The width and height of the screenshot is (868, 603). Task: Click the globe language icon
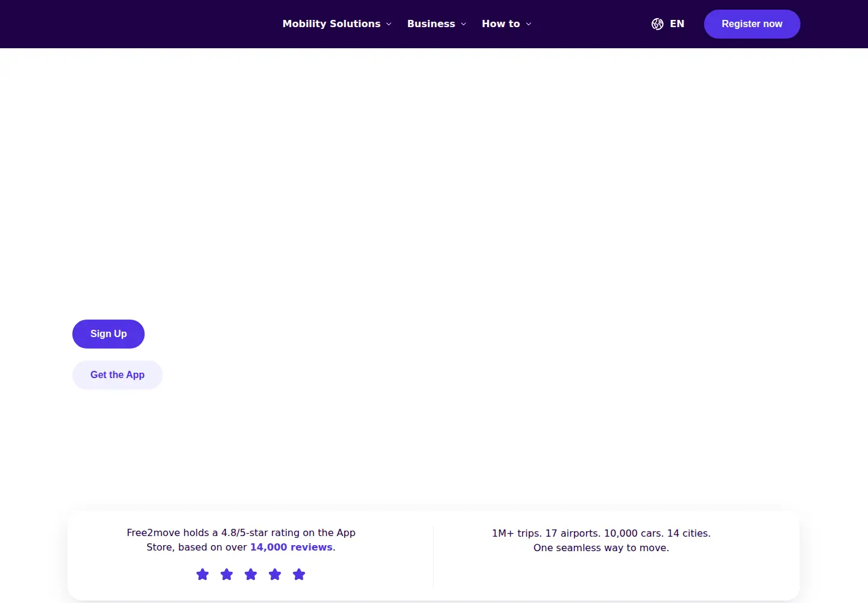[x=658, y=24]
